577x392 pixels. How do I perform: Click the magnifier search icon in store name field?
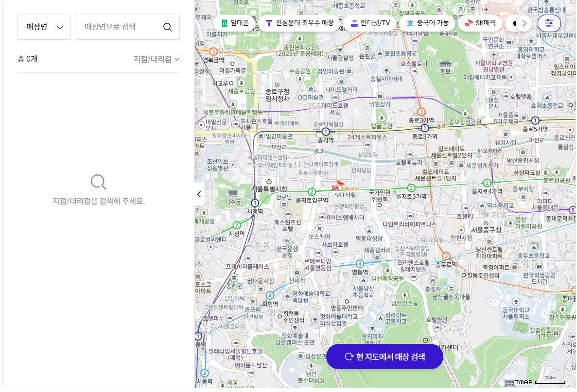coord(168,27)
